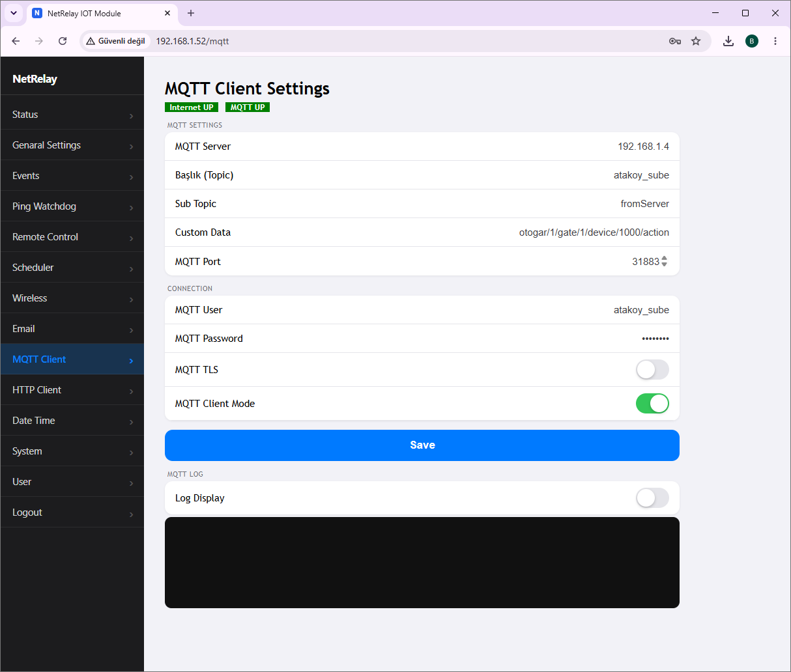This screenshot has width=791, height=672.
Task: Open HTTP Client settings
Action: [x=72, y=390]
